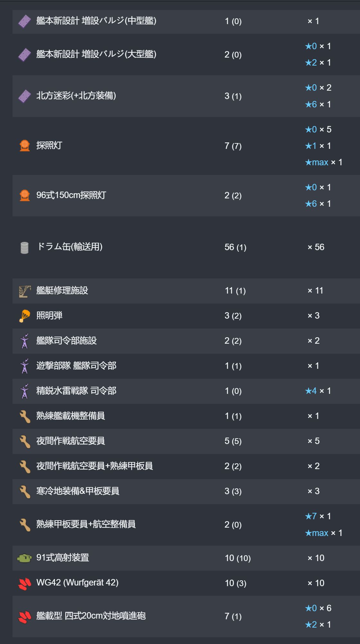
Task: Click the star shell parachute icon for 照明弾
Action: [24, 316]
